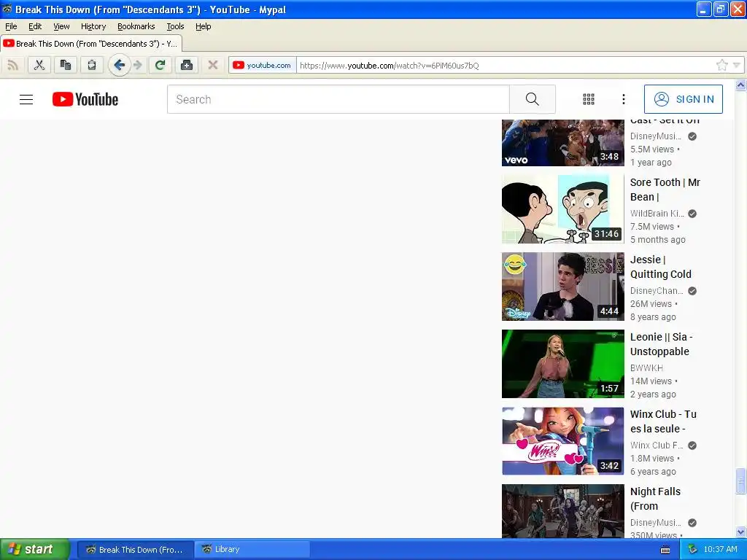Click the Cut scissors toolbar icon
This screenshot has width=747, height=560.
point(39,65)
